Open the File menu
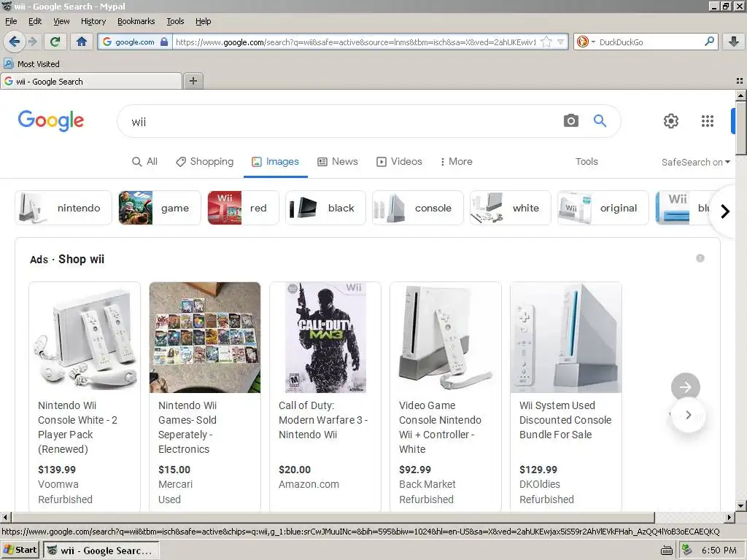The image size is (747, 560). pos(11,21)
